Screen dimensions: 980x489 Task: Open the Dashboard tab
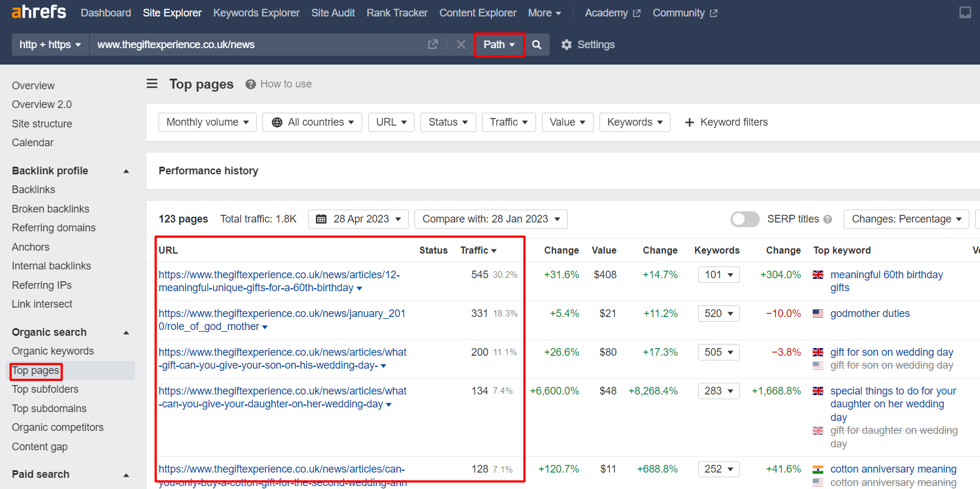click(x=106, y=13)
